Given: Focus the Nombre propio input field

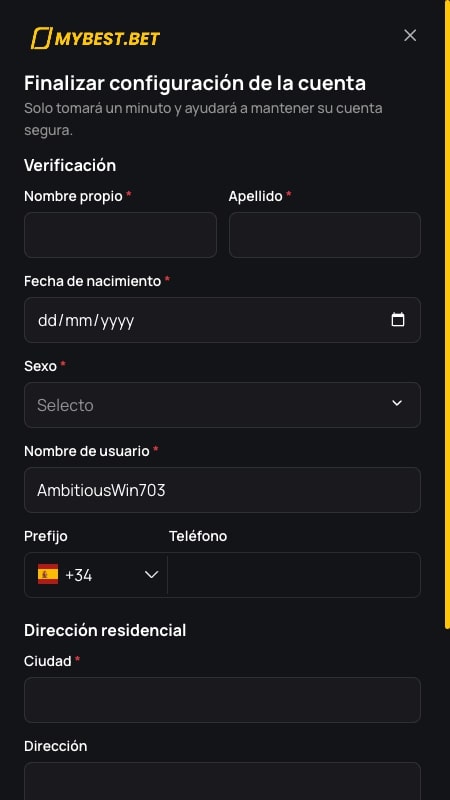Looking at the screenshot, I should 120,235.
